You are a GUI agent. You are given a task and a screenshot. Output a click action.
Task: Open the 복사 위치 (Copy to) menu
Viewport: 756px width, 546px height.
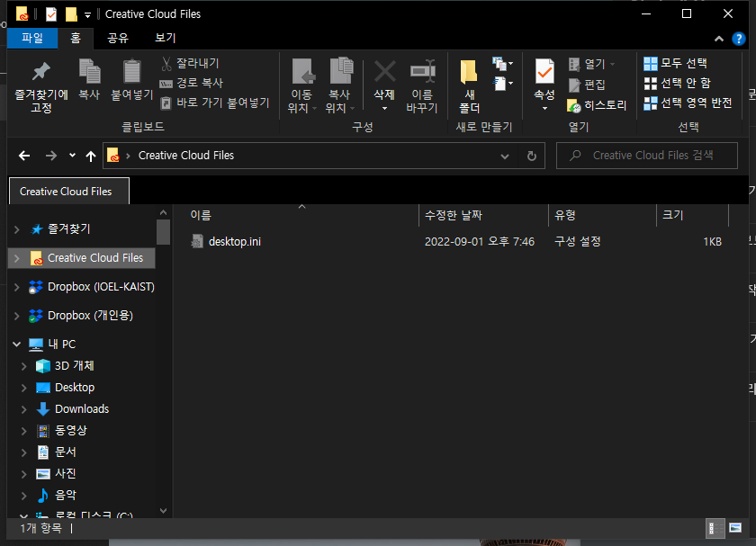[340, 86]
